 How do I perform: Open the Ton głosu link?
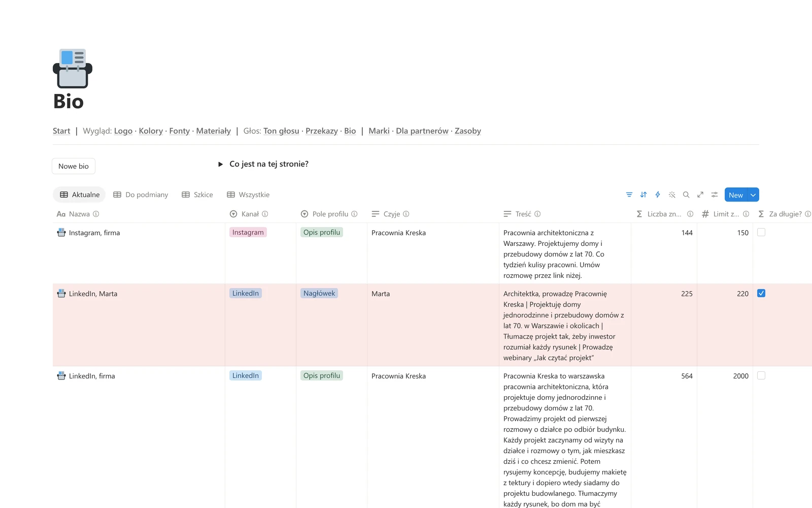point(281,131)
